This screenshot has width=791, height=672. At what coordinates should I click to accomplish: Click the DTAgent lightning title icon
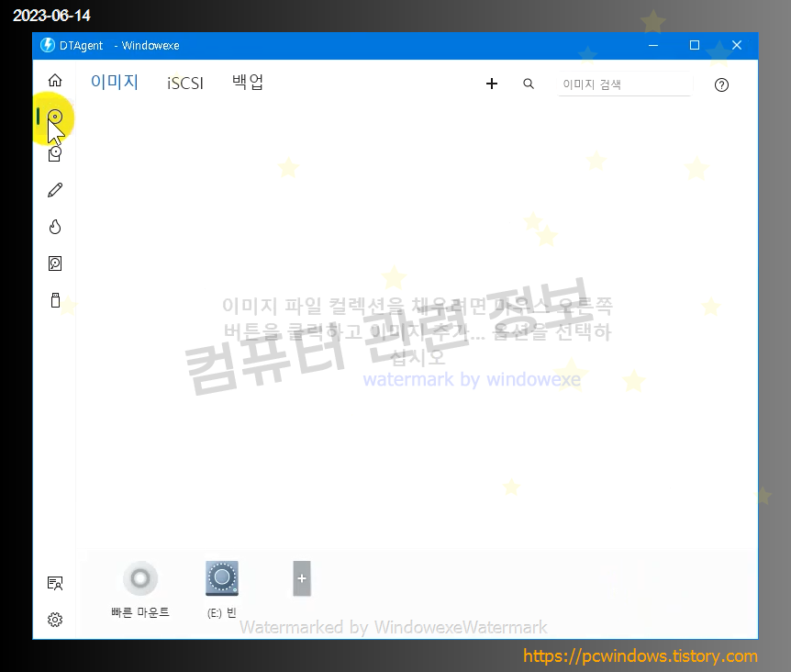click(x=48, y=45)
